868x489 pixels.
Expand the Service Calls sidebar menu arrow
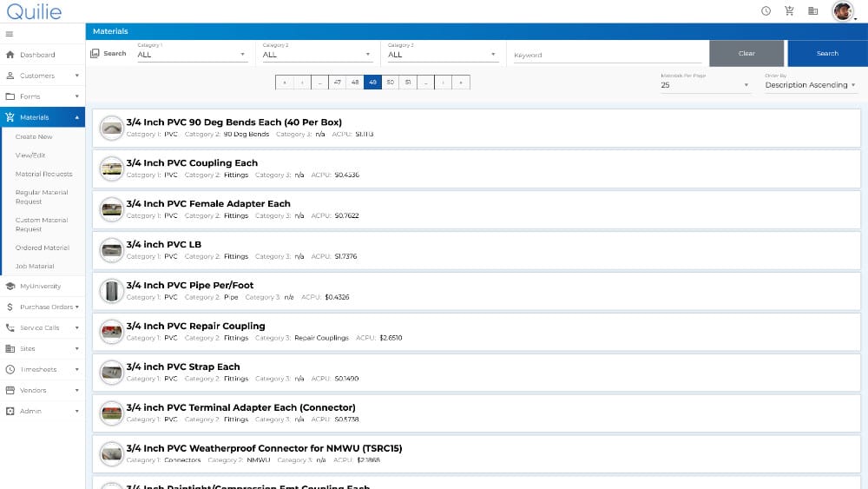pos(77,327)
